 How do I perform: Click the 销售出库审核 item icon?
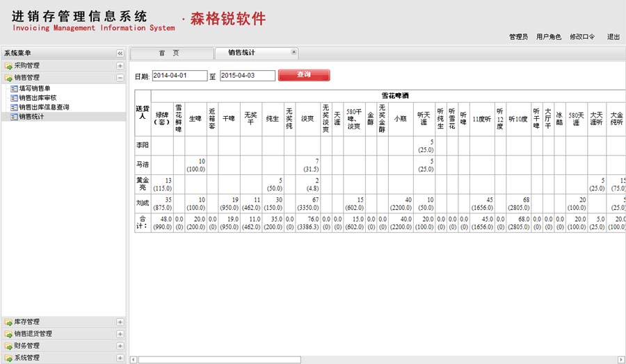[13, 98]
